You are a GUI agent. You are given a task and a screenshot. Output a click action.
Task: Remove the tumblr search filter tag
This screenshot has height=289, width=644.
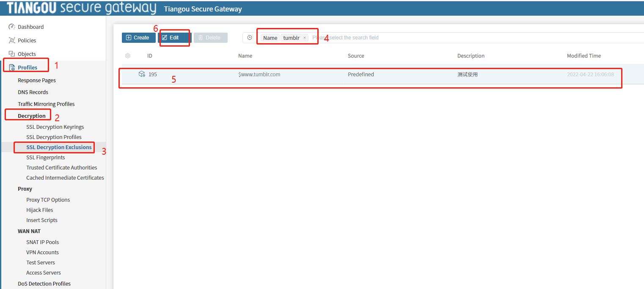[304, 38]
